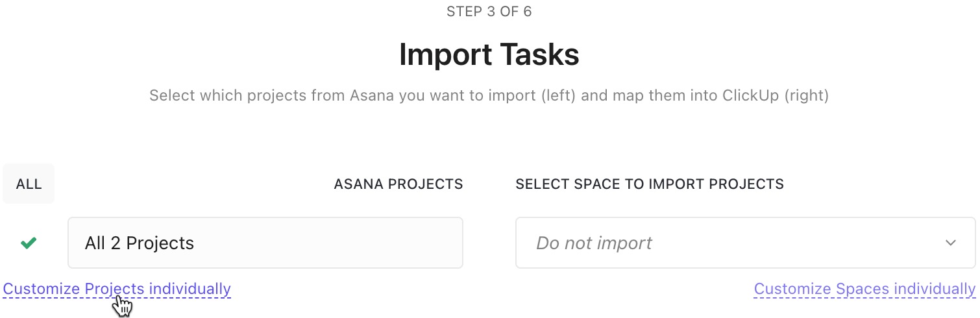Viewport: 980px width, 318px height.
Task: Click the word Customize in Projects link
Action: pos(42,289)
